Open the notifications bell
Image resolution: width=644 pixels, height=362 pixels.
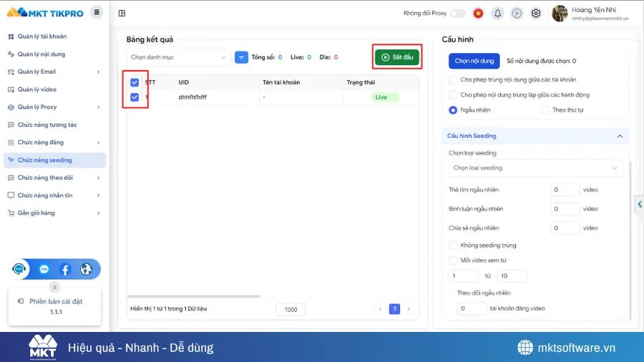coord(497,13)
